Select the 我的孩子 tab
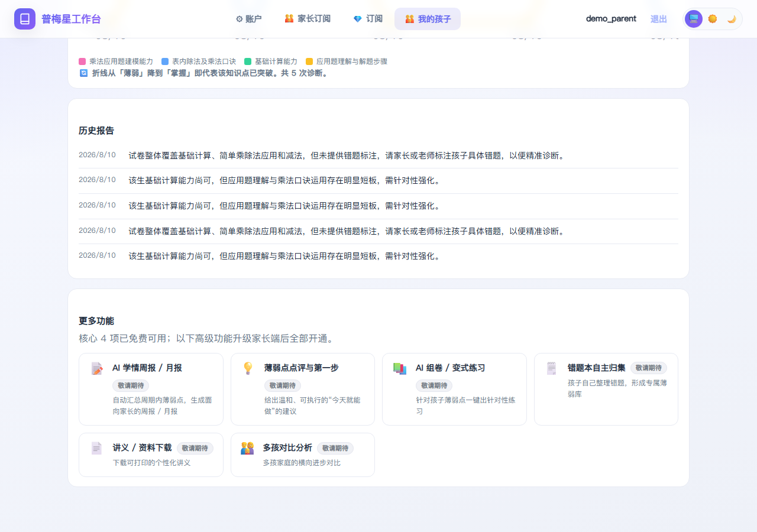 pyautogui.click(x=428, y=19)
